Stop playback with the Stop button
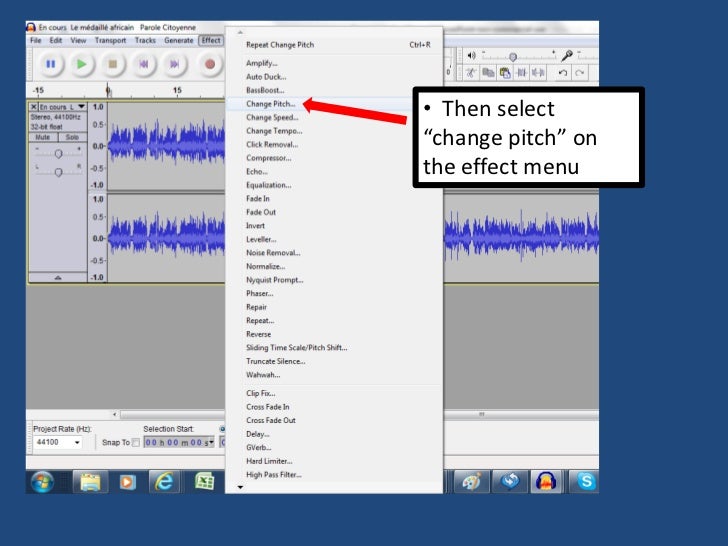This screenshot has width=728, height=546. pos(113,64)
